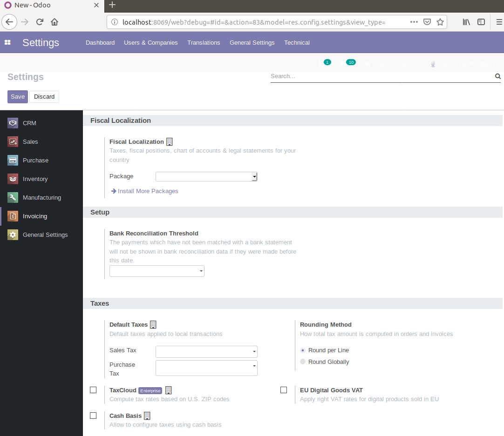
Task: Open the Translations menu
Action: (x=204, y=42)
